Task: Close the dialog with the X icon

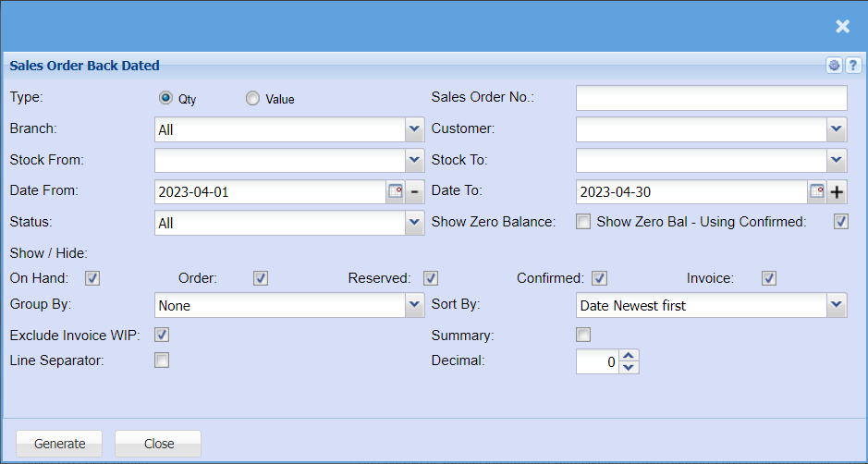Action: click(842, 26)
